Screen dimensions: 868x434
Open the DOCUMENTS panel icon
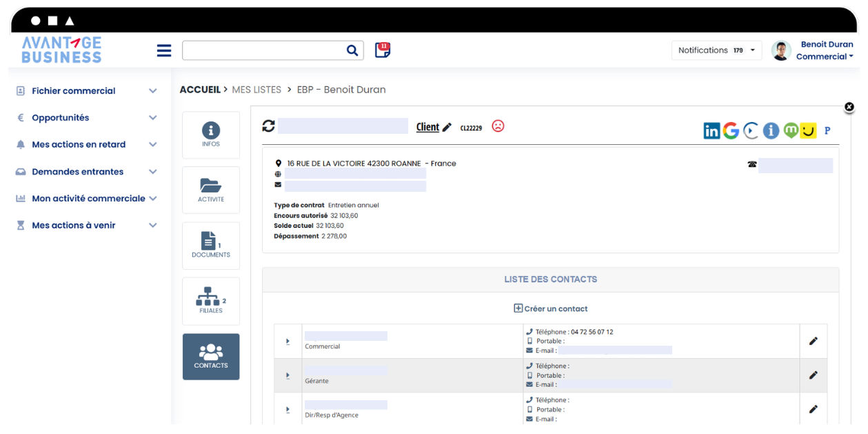[x=210, y=244]
